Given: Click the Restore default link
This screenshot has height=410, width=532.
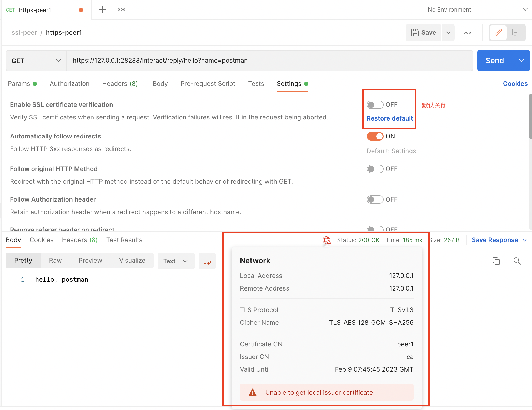Looking at the screenshot, I should point(389,118).
